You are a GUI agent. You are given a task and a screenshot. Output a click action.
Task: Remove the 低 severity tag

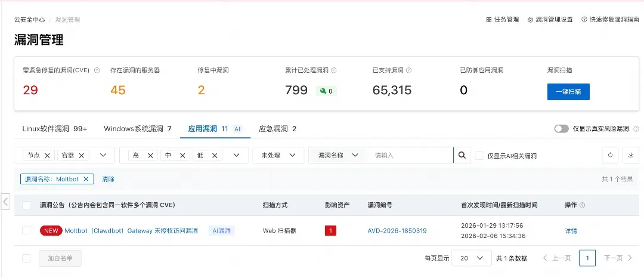[215, 155]
